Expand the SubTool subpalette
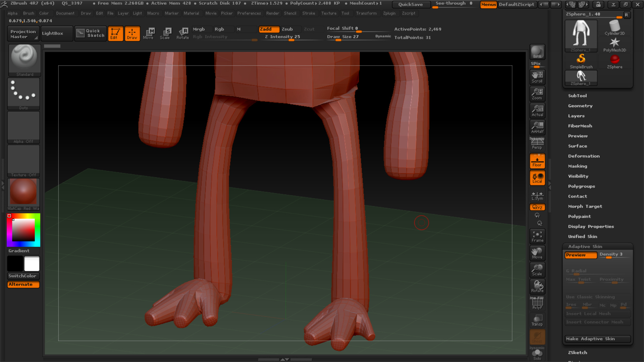This screenshot has height=362, width=644. pos(577,96)
